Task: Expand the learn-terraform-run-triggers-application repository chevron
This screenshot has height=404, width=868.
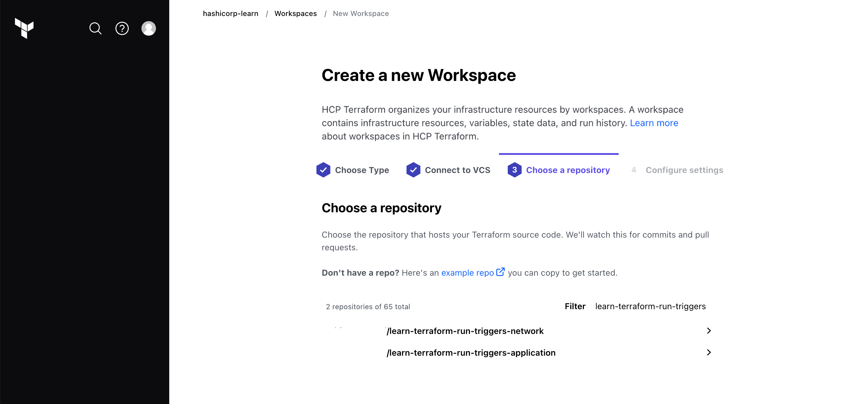Action: tap(709, 352)
